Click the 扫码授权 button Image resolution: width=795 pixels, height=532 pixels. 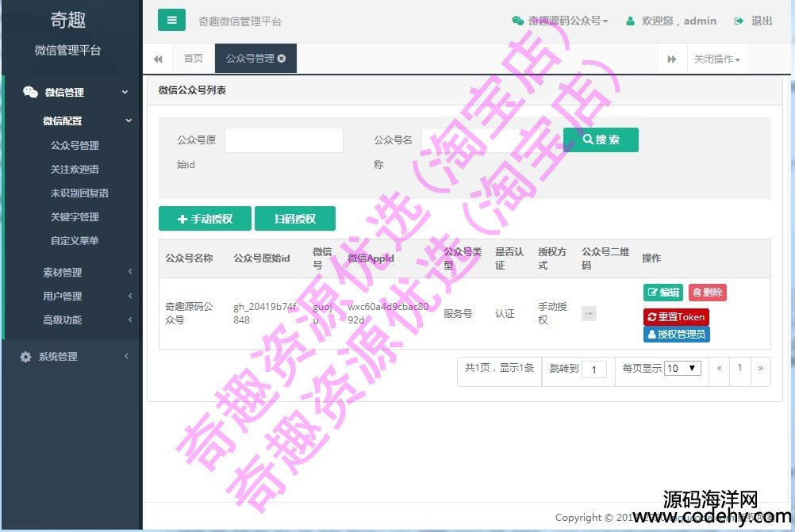point(295,218)
